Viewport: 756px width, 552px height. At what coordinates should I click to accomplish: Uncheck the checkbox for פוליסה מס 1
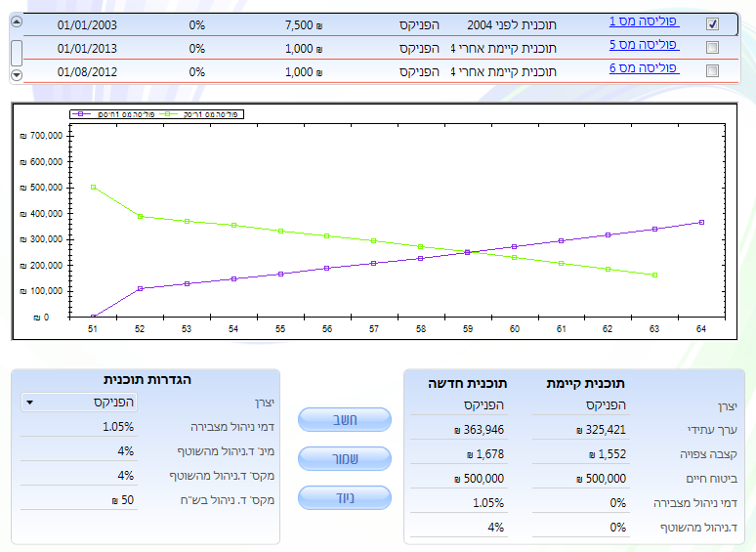(712, 23)
